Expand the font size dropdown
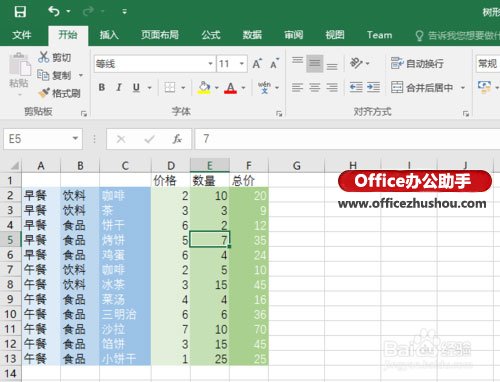This screenshot has width=500, height=382. 242,63
